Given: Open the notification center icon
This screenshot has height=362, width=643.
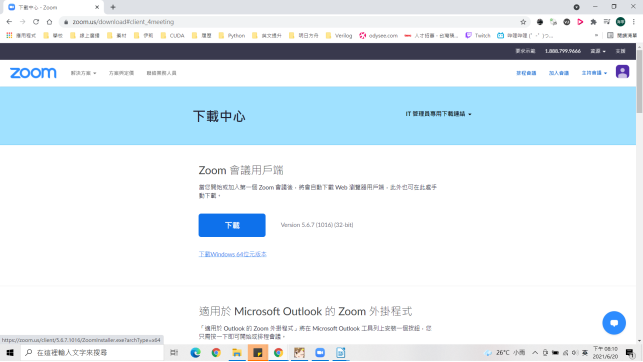Looking at the screenshot, I should tap(630, 353).
